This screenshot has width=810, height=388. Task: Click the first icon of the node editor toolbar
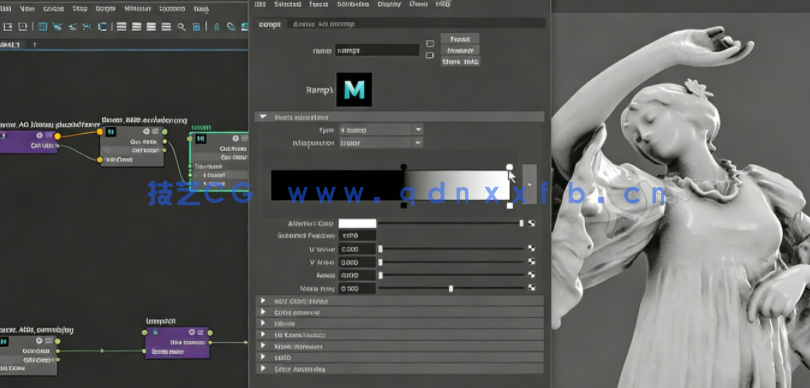click(x=8, y=27)
